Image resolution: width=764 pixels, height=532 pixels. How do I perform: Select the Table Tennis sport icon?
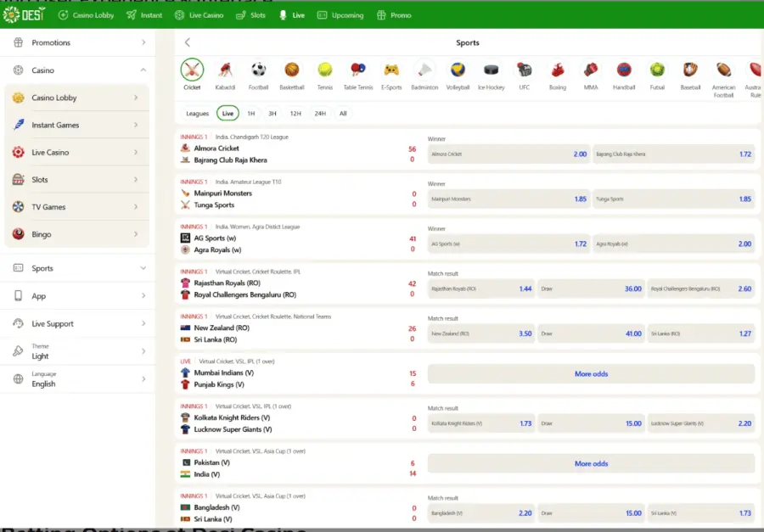(x=358, y=70)
